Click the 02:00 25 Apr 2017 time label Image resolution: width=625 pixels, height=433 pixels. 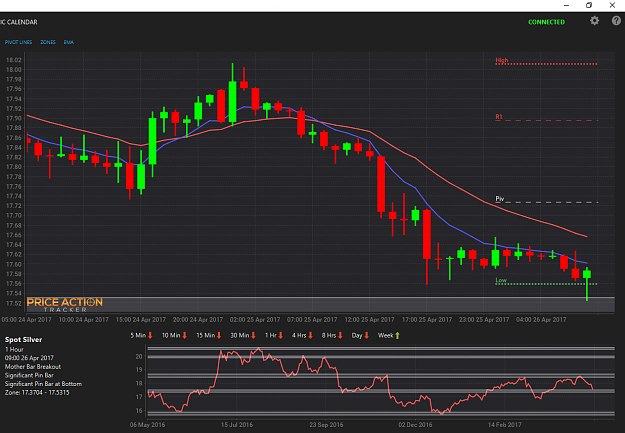255,320
